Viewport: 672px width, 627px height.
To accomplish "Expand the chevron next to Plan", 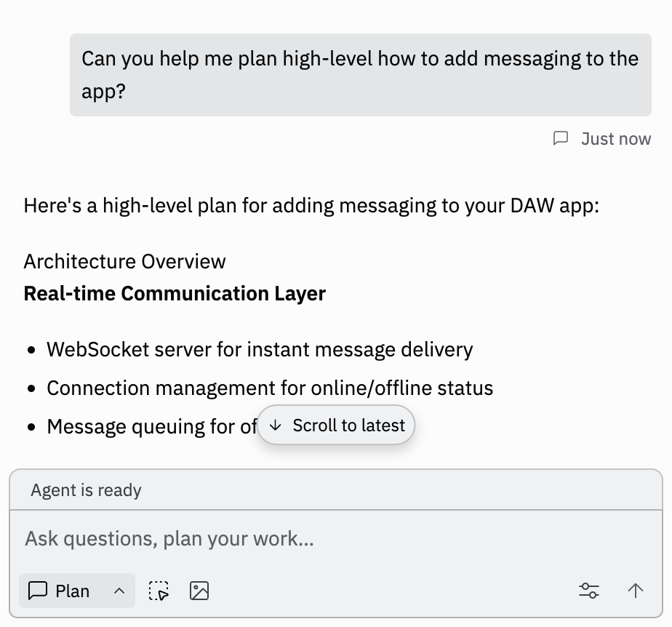I will click(x=119, y=591).
